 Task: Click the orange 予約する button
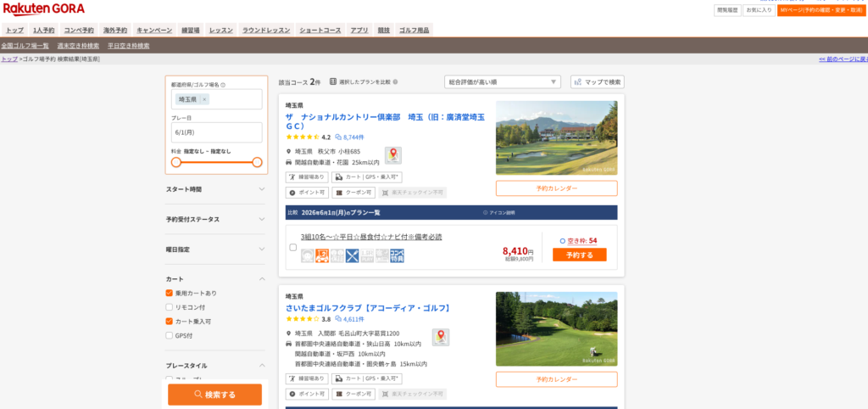tap(580, 255)
